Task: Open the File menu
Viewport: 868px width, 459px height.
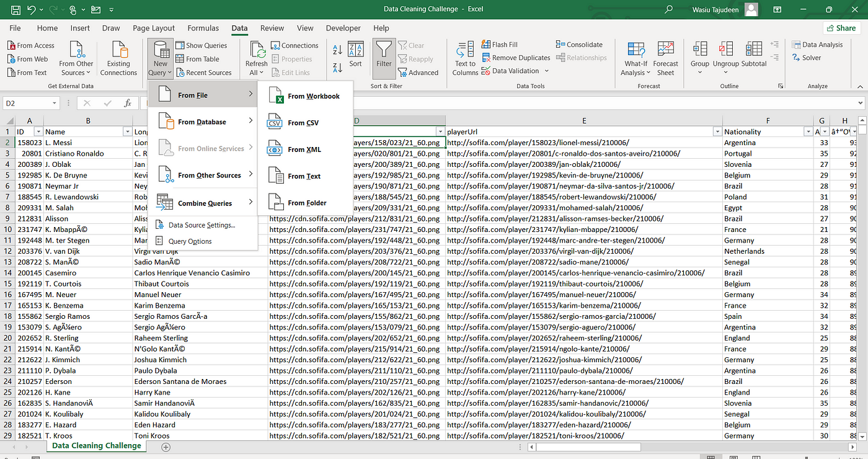Action: 15,28
